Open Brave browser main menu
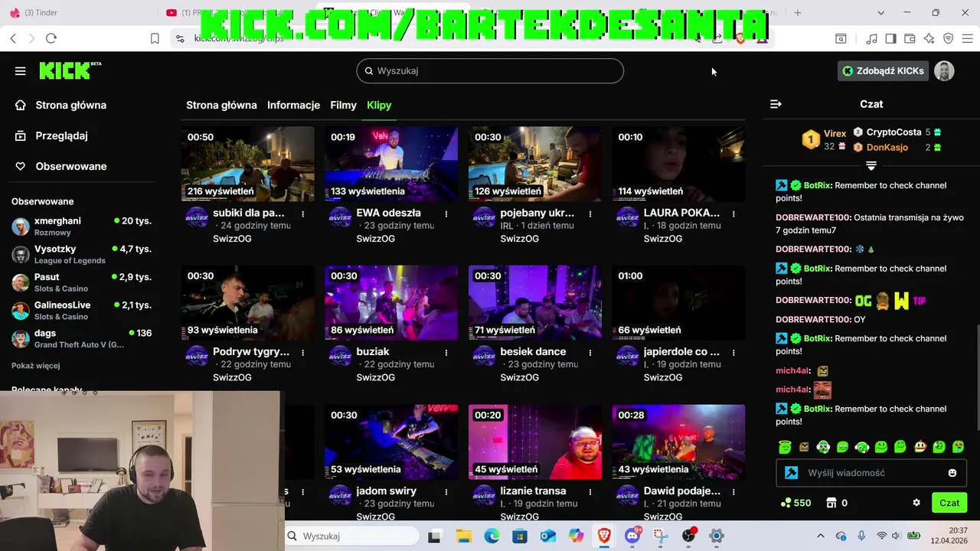980x551 pixels. (x=967, y=38)
